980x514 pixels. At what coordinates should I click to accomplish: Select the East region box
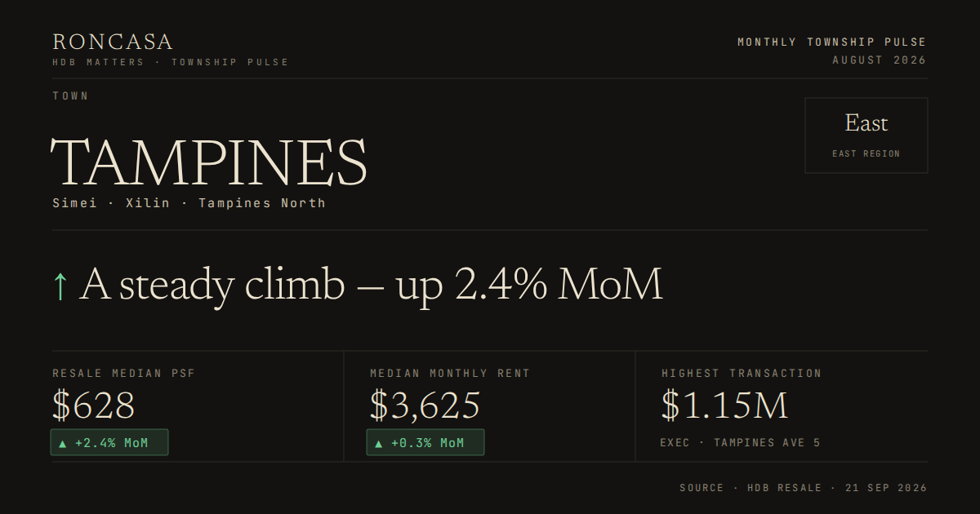coord(866,135)
